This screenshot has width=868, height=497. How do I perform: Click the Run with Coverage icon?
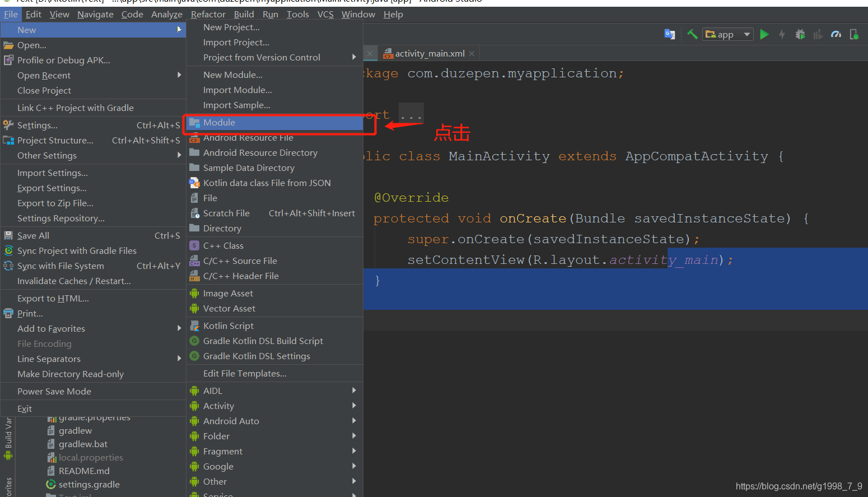(x=818, y=34)
